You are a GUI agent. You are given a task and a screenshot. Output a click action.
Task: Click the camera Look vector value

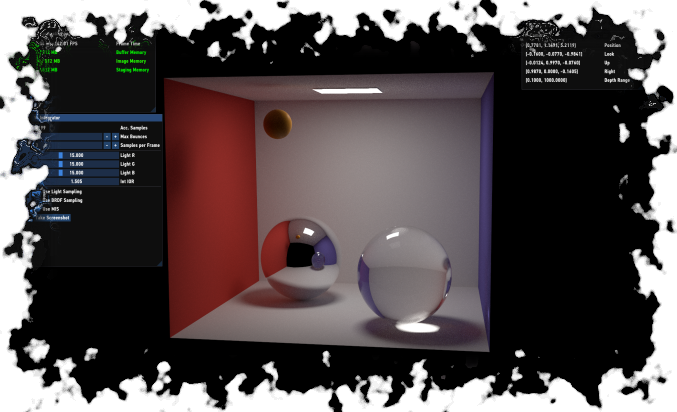coord(554,54)
